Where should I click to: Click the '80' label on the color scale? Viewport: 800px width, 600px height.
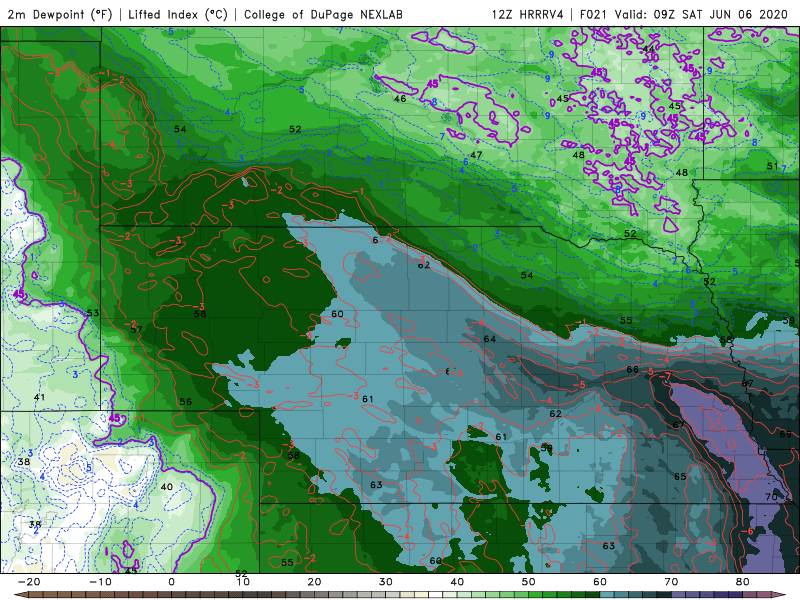tap(743, 582)
